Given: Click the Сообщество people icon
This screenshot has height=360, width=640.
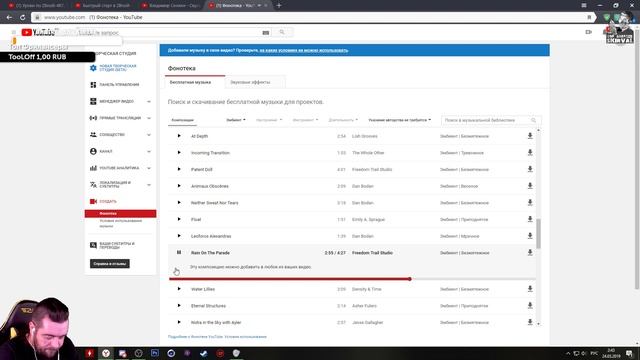Looking at the screenshot, I should [93, 135].
